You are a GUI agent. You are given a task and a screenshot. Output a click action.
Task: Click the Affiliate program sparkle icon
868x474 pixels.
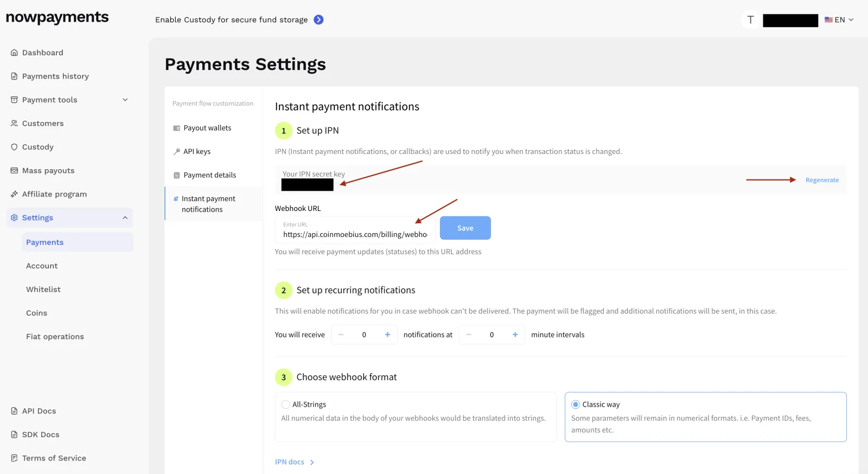coord(14,194)
